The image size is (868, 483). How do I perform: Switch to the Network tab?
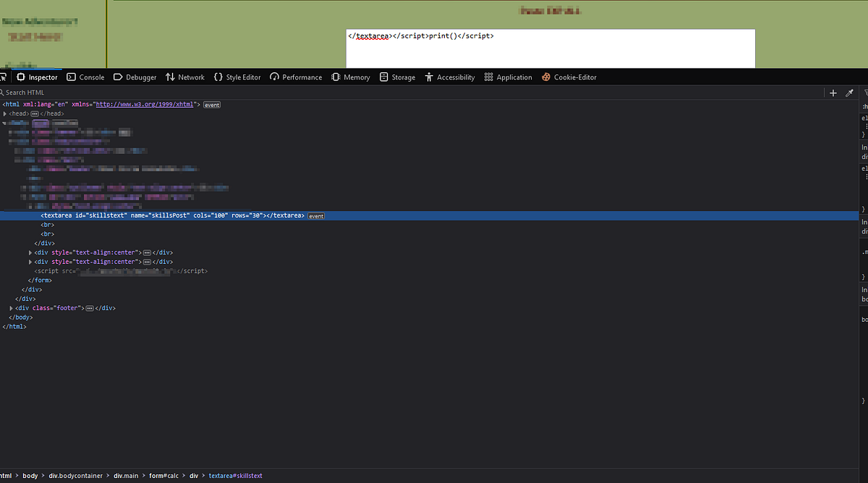185,77
